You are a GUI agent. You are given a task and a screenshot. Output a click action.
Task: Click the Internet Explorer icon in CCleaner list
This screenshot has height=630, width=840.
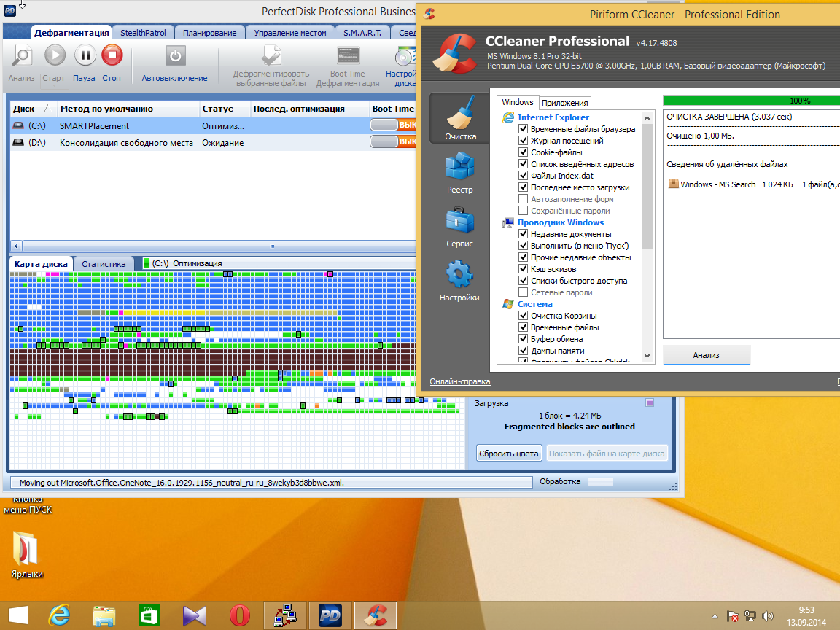[x=508, y=117]
